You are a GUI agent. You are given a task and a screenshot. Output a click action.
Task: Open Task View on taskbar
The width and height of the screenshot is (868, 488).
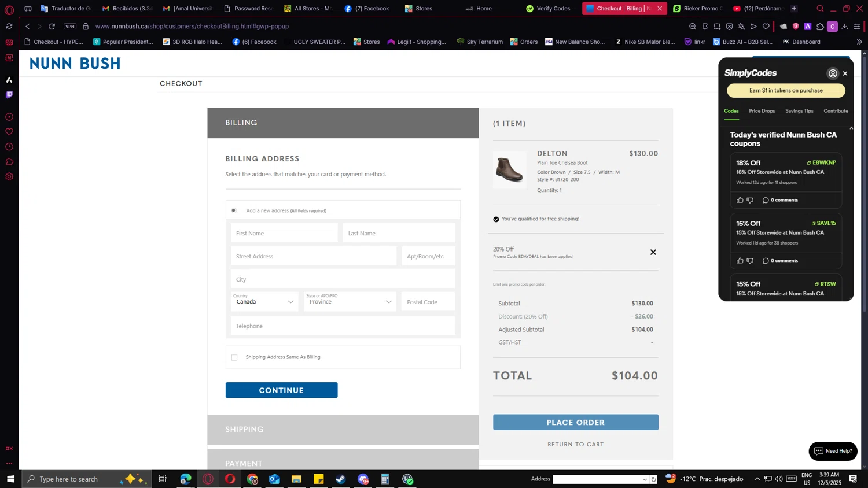[x=163, y=479]
